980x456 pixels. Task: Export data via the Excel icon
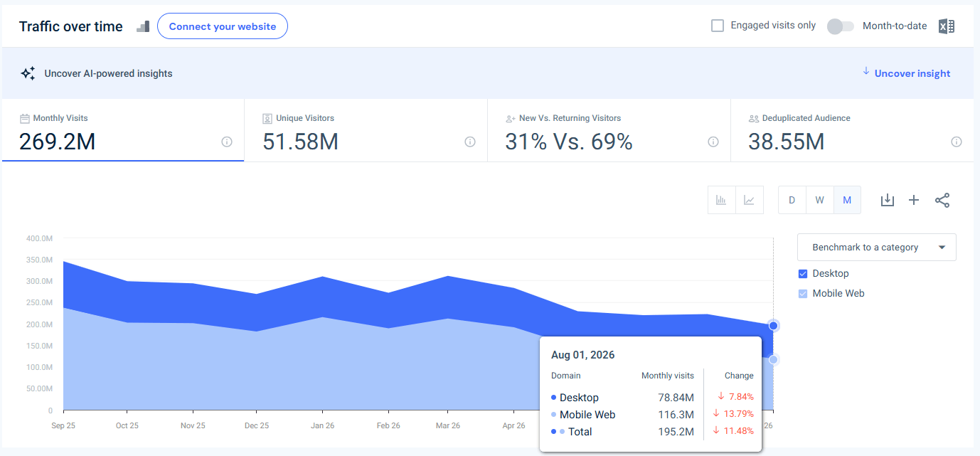pos(946,26)
